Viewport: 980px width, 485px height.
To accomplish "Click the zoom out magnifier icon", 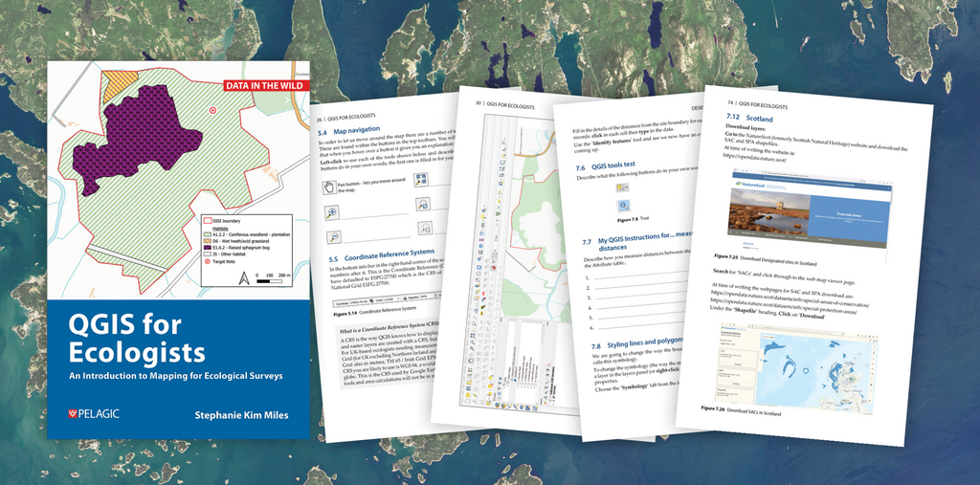I will point(334,238).
